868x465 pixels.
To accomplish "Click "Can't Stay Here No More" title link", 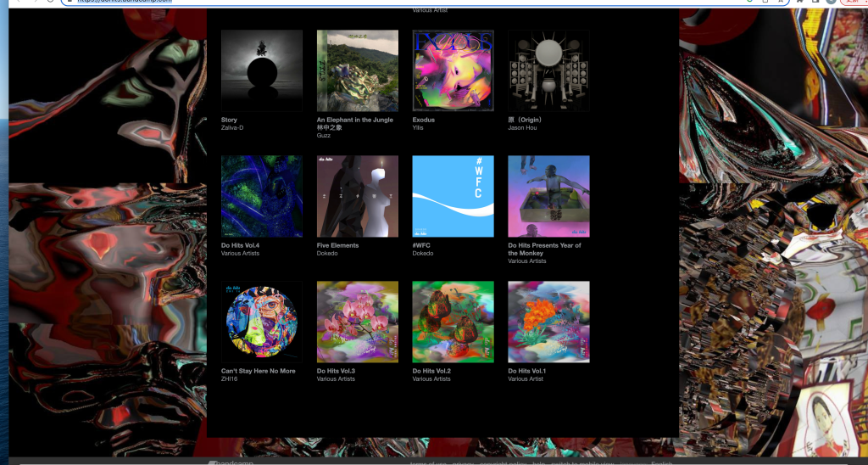I will [258, 372].
